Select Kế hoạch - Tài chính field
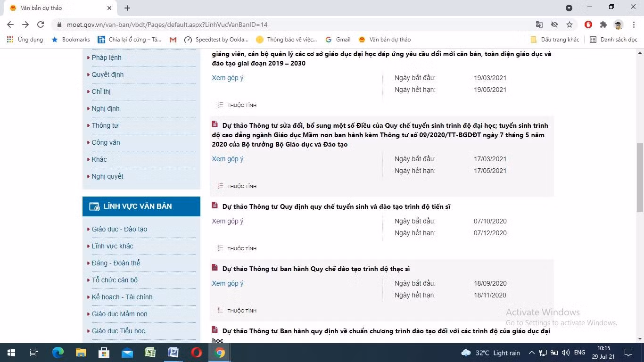This screenshot has height=362, width=644. (122, 297)
